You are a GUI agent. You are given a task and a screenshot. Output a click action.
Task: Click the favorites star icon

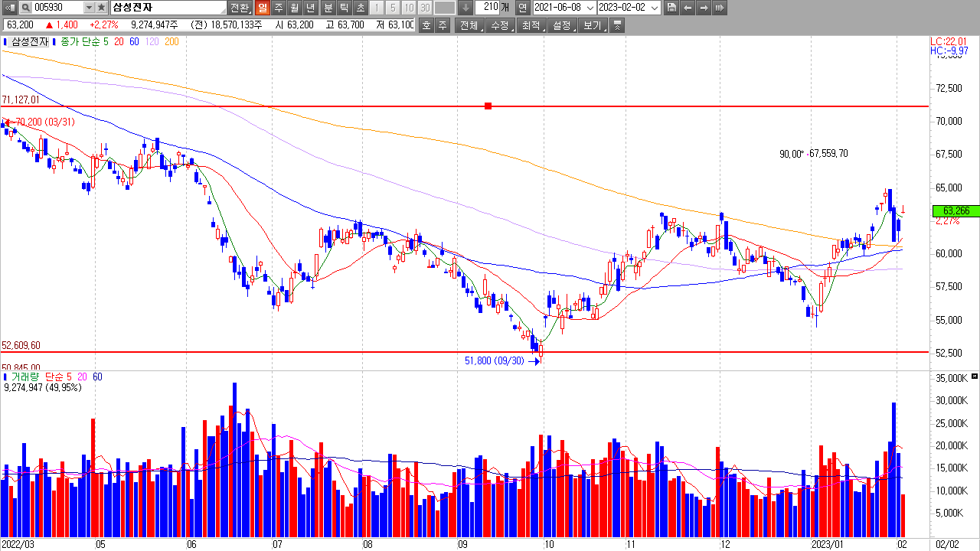101,8
